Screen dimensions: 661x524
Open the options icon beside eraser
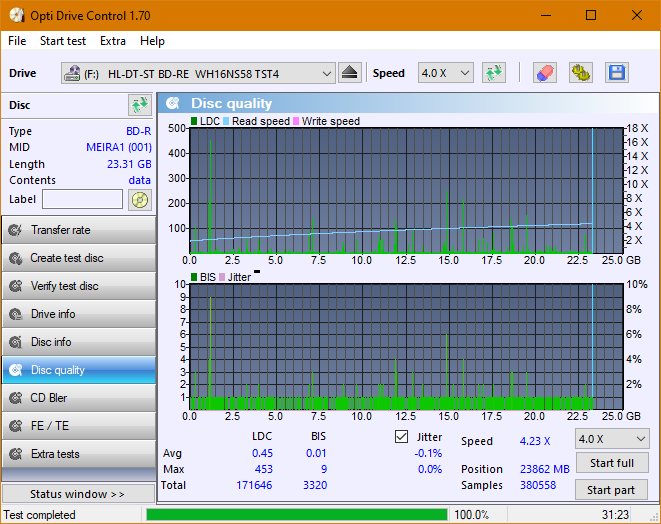(580, 73)
